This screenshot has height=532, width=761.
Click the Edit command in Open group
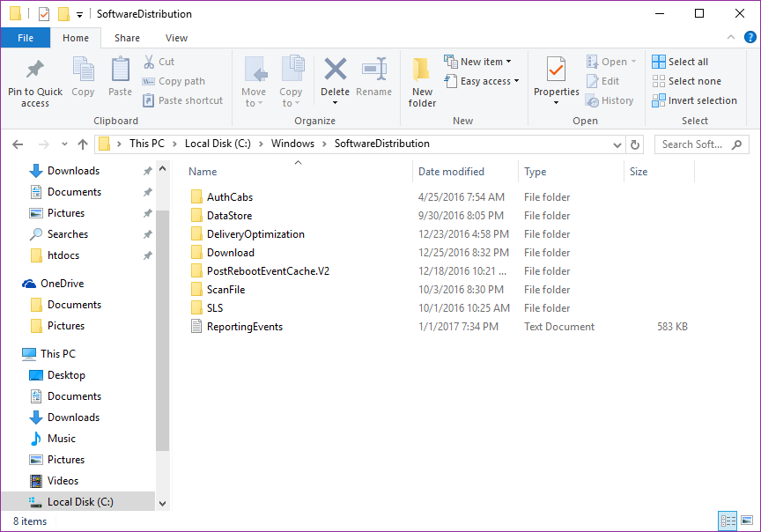tap(602, 81)
